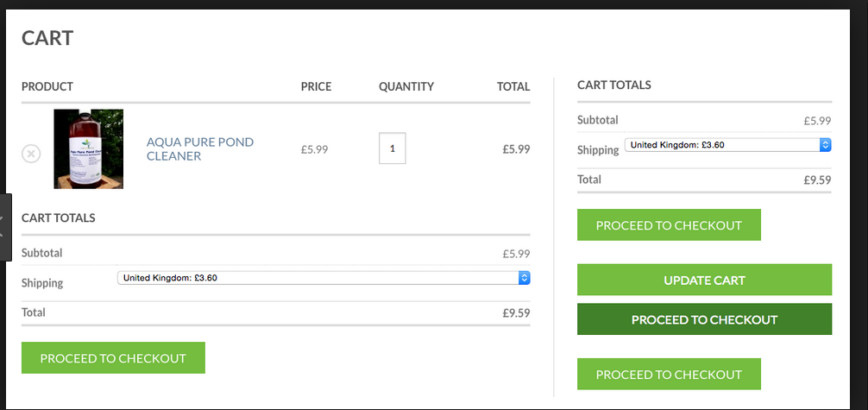Open shipping dropdown in right Cart Totals

click(x=727, y=145)
